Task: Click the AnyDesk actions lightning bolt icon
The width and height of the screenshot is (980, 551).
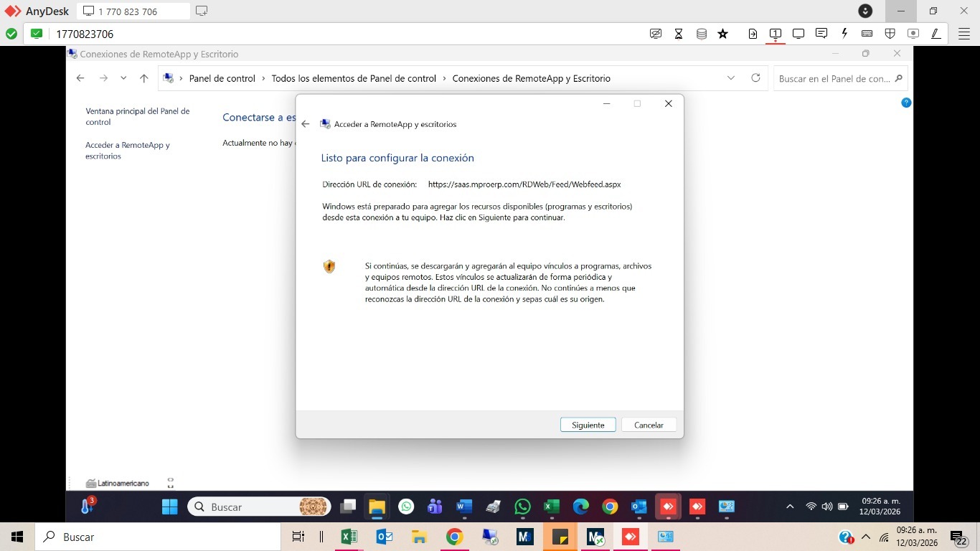Action: tap(844, 34)
